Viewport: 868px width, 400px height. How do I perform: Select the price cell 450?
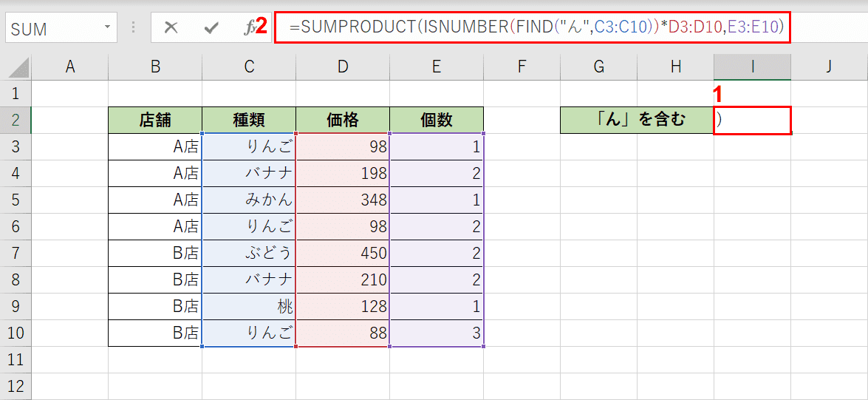coord(343,253)
